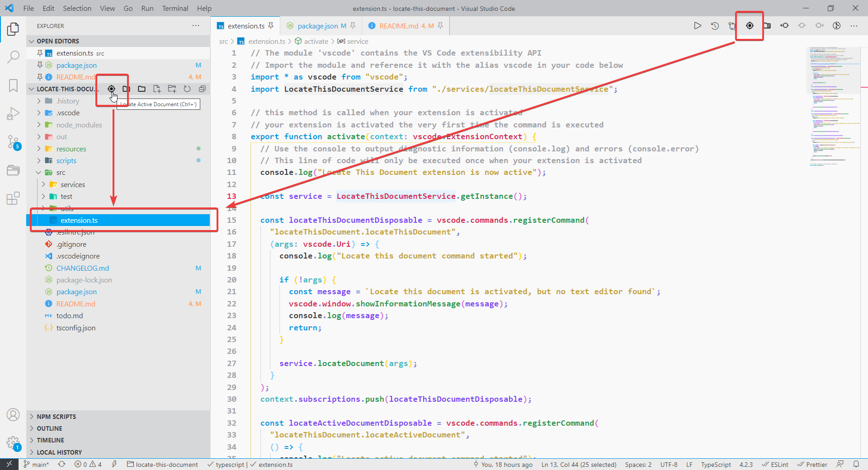This screenshot has width=868, height=470.
Task: Click New Folder icon in explorer header
Action: tap(172, 89)
